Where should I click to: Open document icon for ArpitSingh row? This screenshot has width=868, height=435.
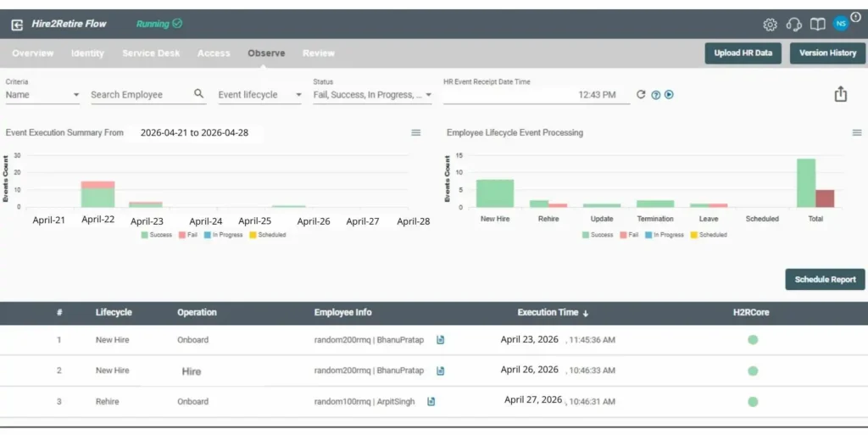click(431, 402)
